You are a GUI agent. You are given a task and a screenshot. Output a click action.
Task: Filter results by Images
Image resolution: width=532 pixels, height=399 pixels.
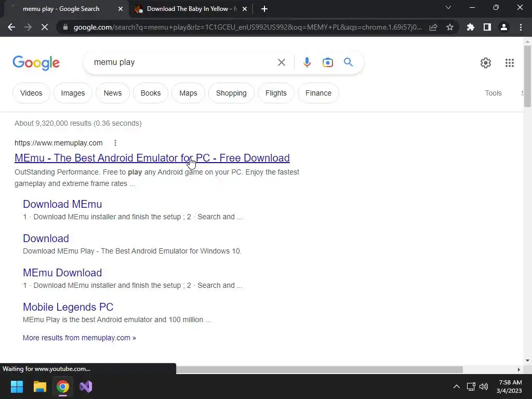[73, 93]
